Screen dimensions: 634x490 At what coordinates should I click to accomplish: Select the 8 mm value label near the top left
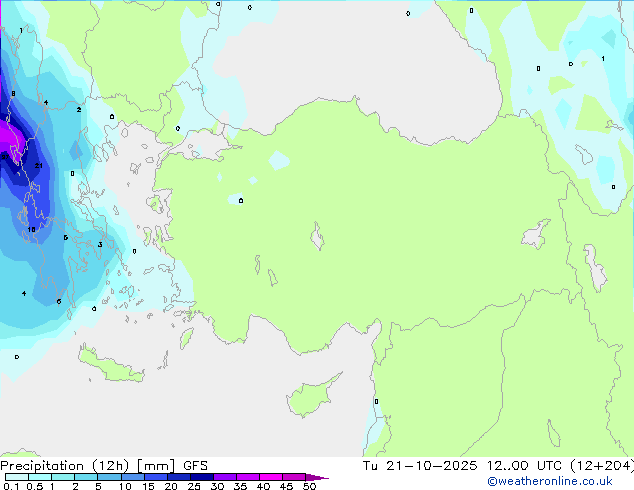click(x=13, y=94)
